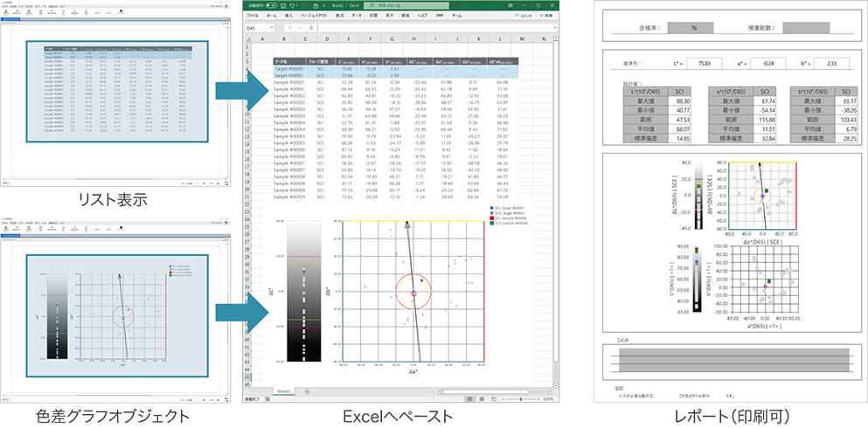This screenshot has height=428, width=868.
Task: Switch to page layout view icon
Action: point(480,400)
